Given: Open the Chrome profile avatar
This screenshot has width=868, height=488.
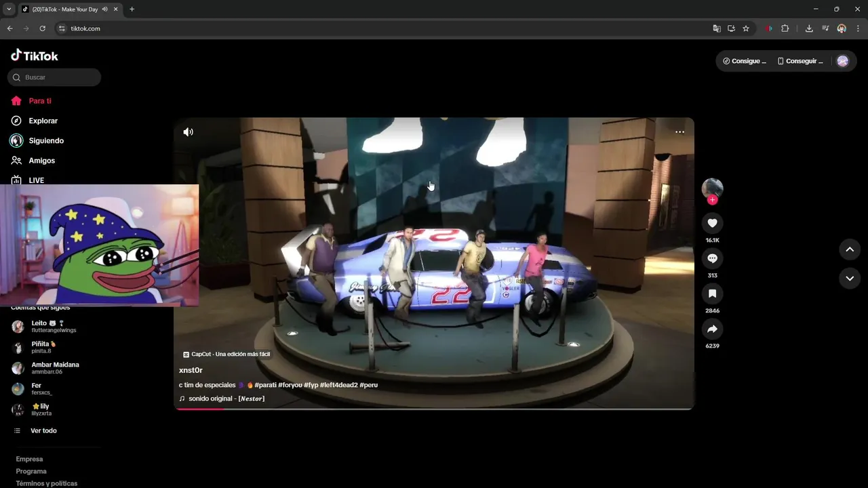Looking at the screenshot, I should coord(842,28).
